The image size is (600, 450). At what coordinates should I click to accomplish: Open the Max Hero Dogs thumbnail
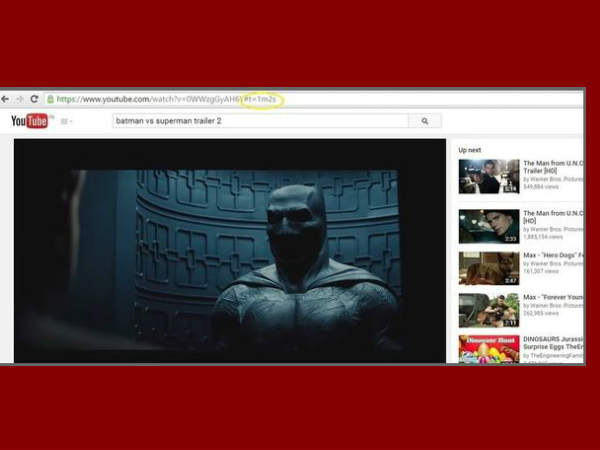click(489, 268)
